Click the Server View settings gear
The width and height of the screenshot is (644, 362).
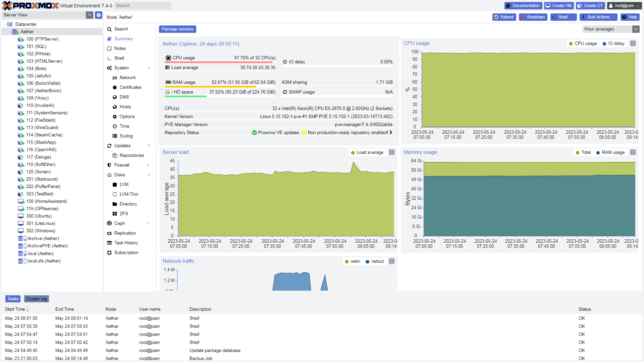pos(98,15)
